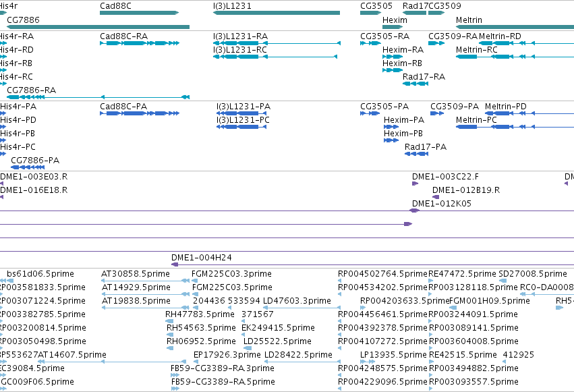This screenshot has width=574, height=392.
Task: Click the CG3505 gene label
Action: click(x=376, y=6)
